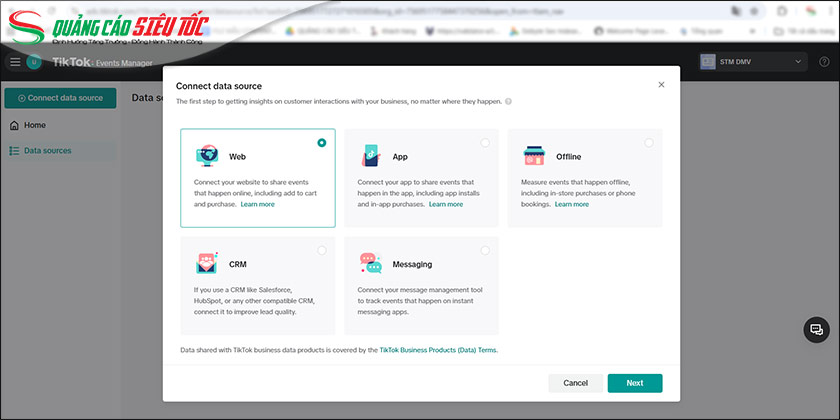Close the Connect data source dialog
840x420 pixels.
pos(661,85)
